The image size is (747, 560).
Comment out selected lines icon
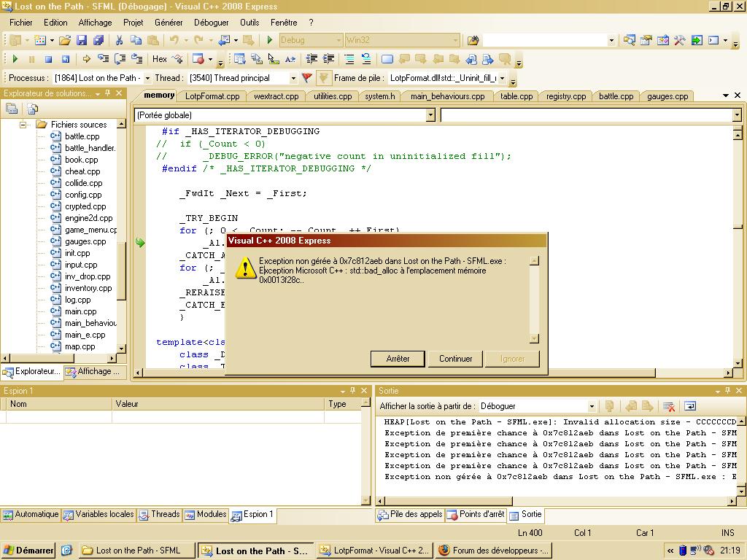[x=349, y=59]
